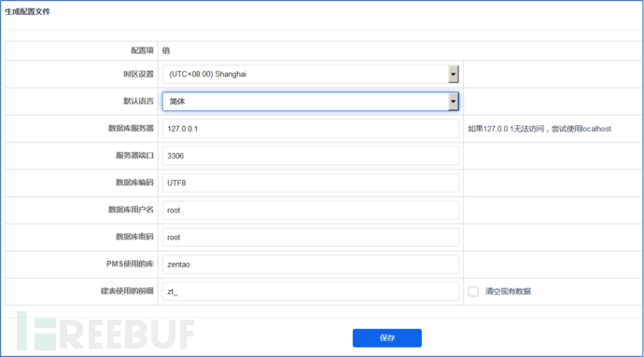Click the 值 column header
644x357 pixels.
click(x=166, y=50)
